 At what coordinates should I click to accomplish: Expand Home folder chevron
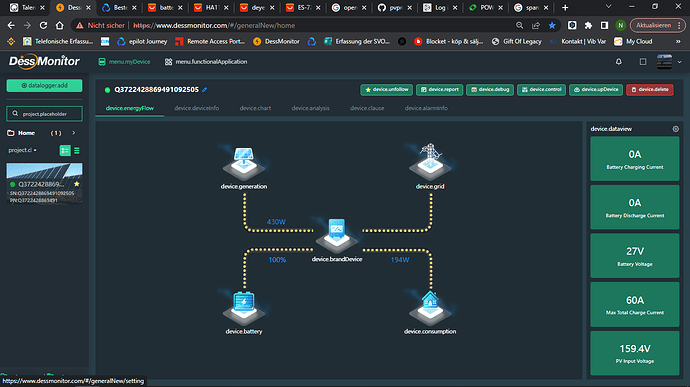73,133
